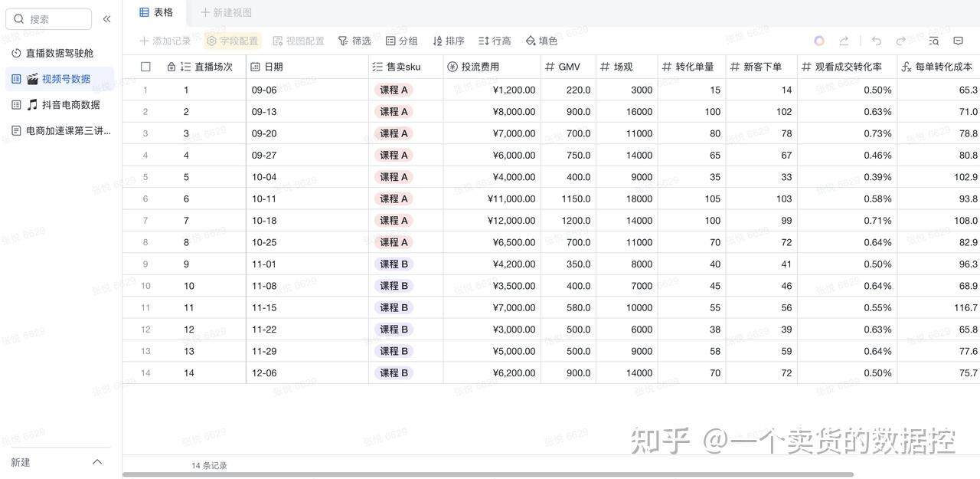Click the undo arrow icon
980x479 pixels.
point(877,41)
